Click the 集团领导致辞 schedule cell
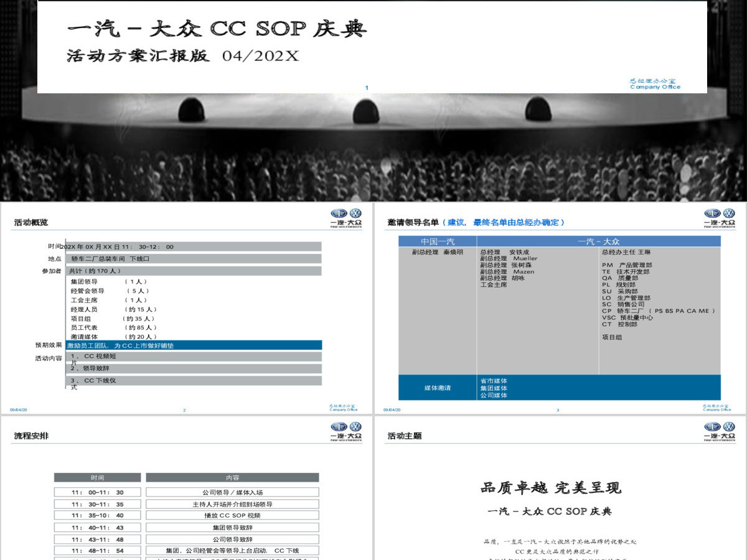Screen dimensions: 747x560 pyautogui.click(x=232, y=527)
